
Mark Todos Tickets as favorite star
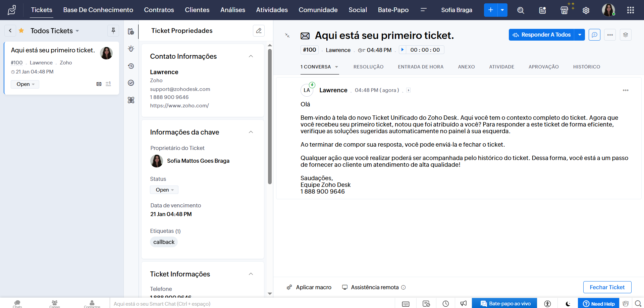pyautogui.click(x=21, y=30)
